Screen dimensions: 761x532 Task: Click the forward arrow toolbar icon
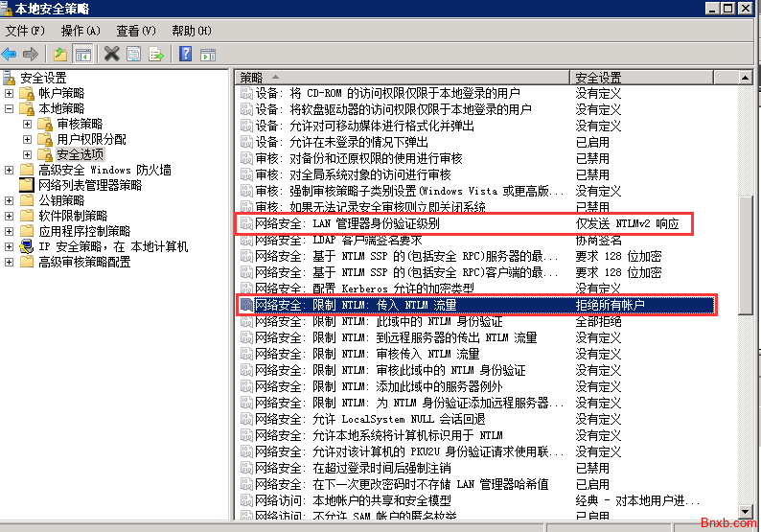click(x=30, y=54)
